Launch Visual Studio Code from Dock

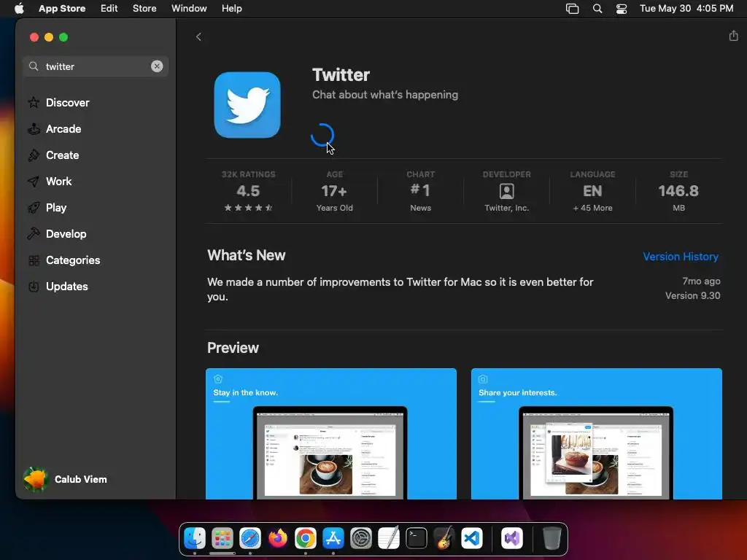(x=472, y=539)
